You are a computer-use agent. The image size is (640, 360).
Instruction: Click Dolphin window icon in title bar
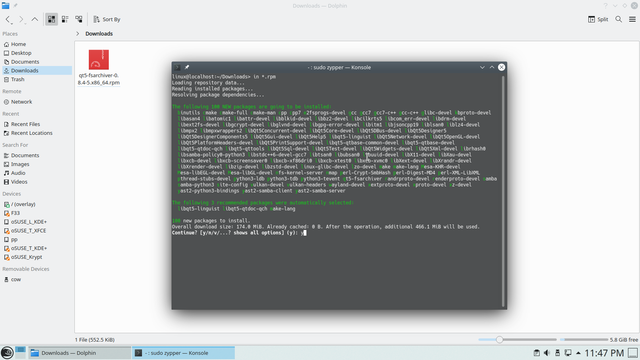(x=5, y=6)
